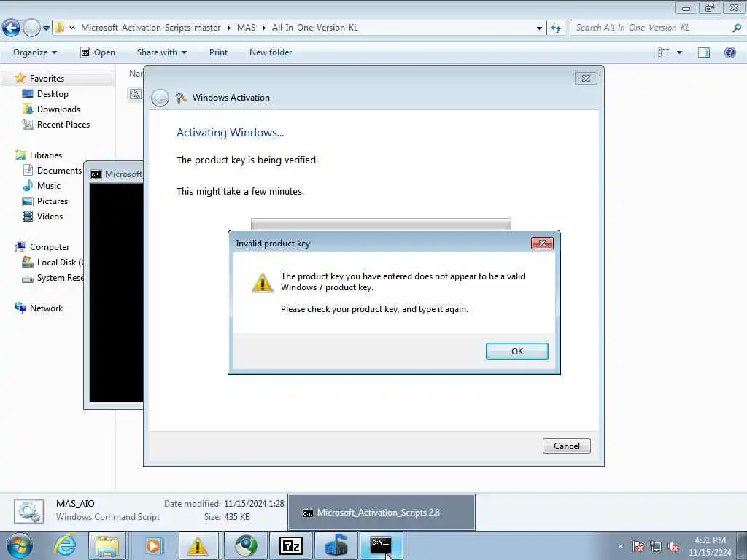Click All-In-One-Version-KL path segment

click(315, 28)
